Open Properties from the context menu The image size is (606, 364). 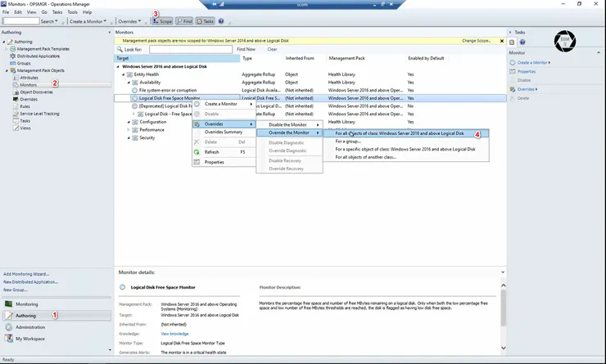[x=214, y=162]
